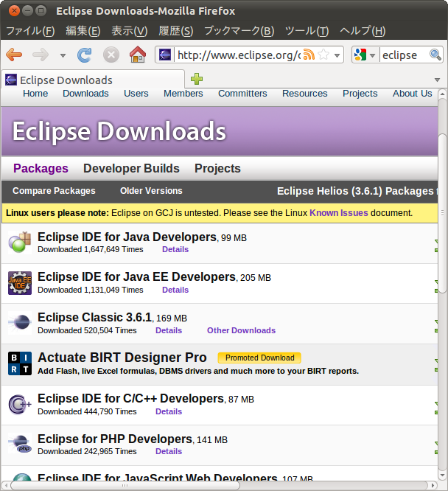Screen dimensions: 448x491
Task: Open the ヘルプ(H) menu
Action: (x=363, y=31)
